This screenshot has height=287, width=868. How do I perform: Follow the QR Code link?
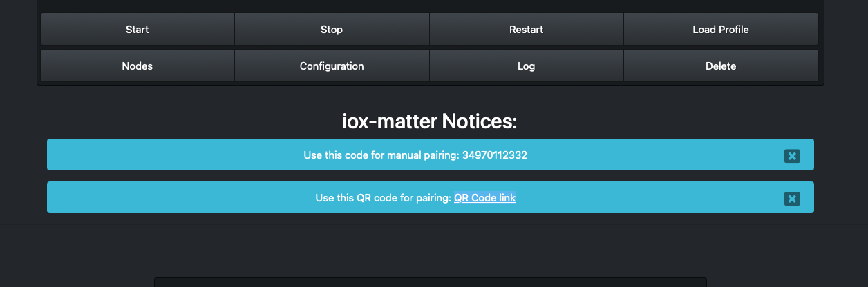pos(484,198)
